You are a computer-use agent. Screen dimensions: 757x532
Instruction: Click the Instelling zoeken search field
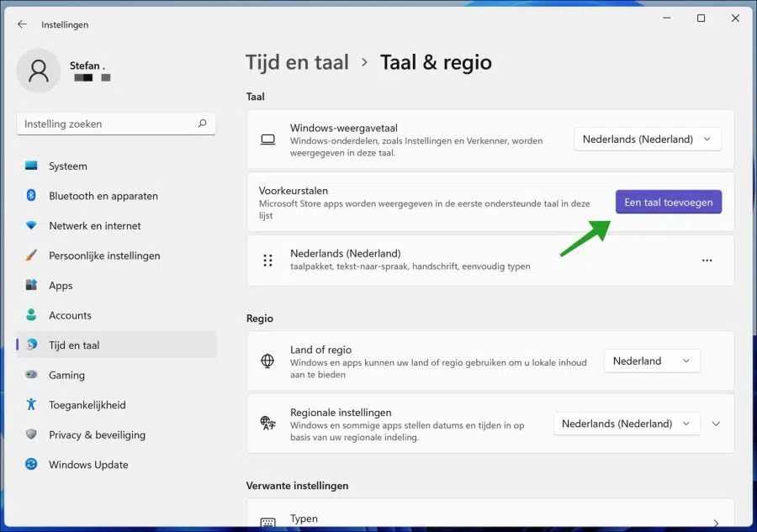(x=116, y=124)
